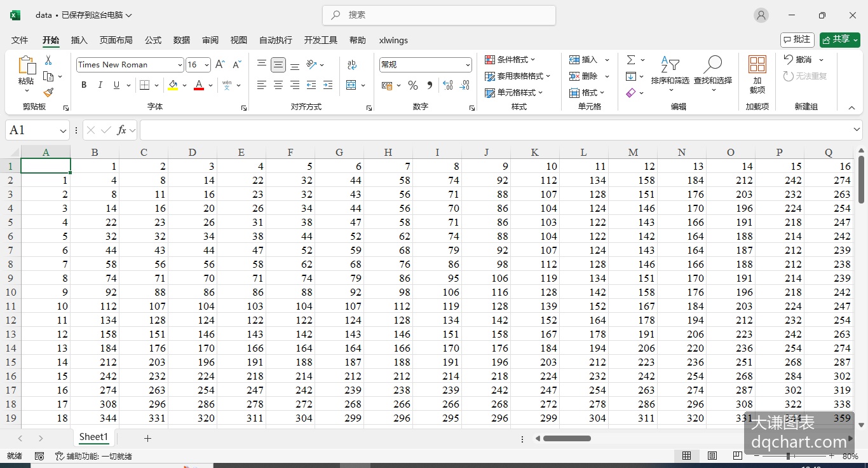Screen dimensions: 868x468
Task: Open the number format 常规 dropdown
Action: (468, 65)
